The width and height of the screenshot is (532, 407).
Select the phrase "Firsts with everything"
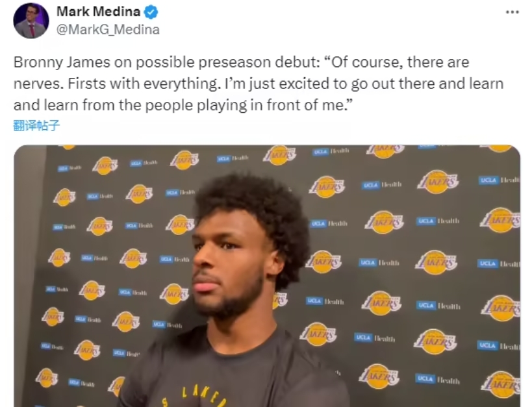(x=142, y=84)
